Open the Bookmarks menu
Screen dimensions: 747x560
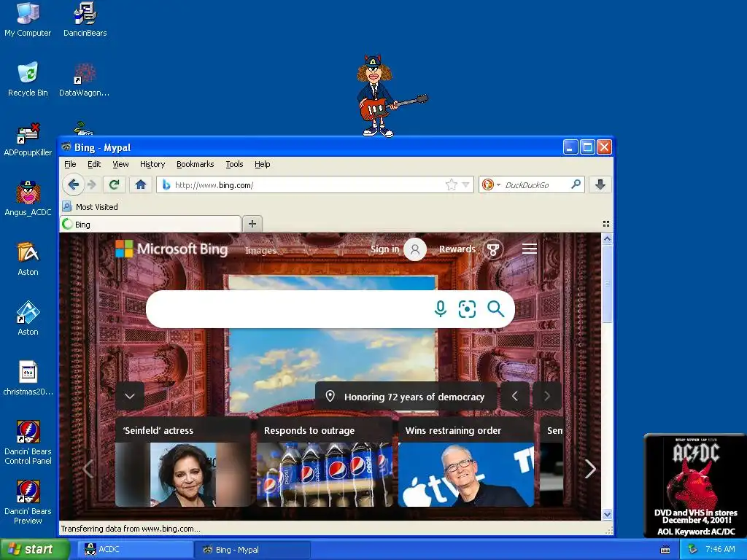(x=195, y=164)
